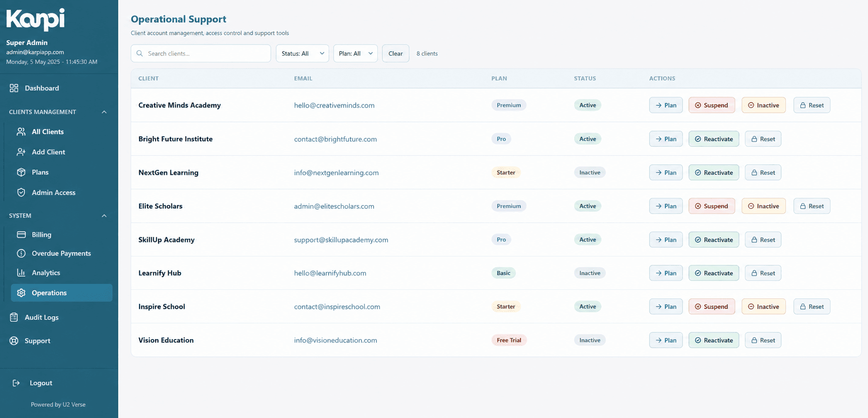Click the Karpi logo
868x418 pixels.
[36, 19]
